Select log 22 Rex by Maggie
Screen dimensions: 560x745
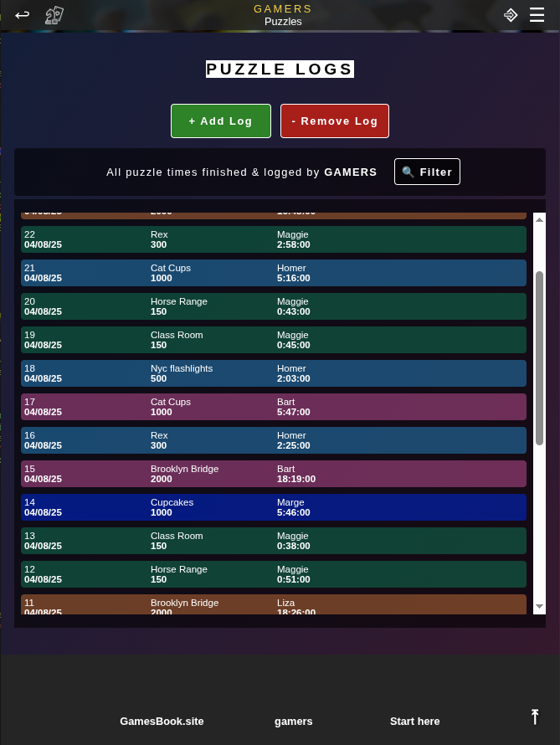pyautogui.click(x=274, y=239)
